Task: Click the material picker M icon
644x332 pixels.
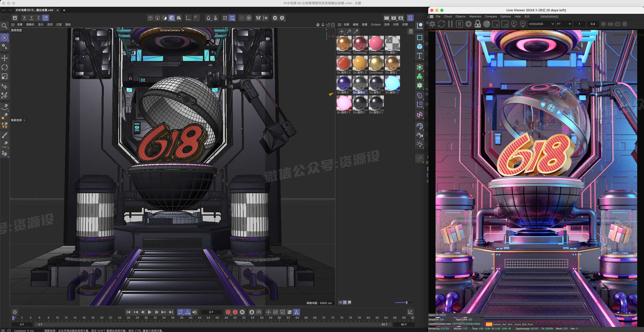Action: pyautogui.click(x=523, y=24)
